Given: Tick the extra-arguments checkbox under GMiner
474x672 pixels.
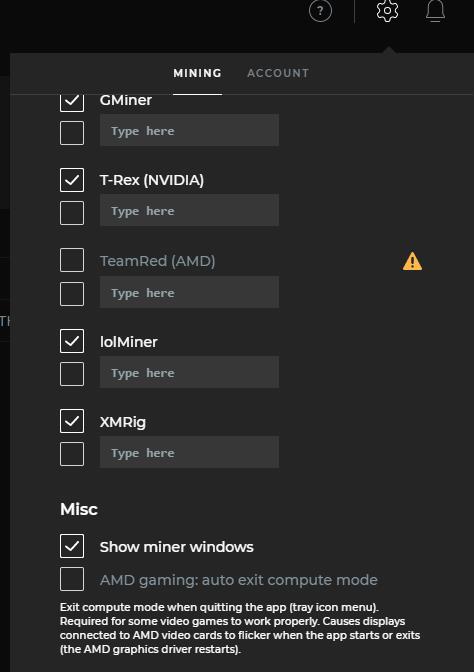Looking at the screenshot, I should click(72, 133).
